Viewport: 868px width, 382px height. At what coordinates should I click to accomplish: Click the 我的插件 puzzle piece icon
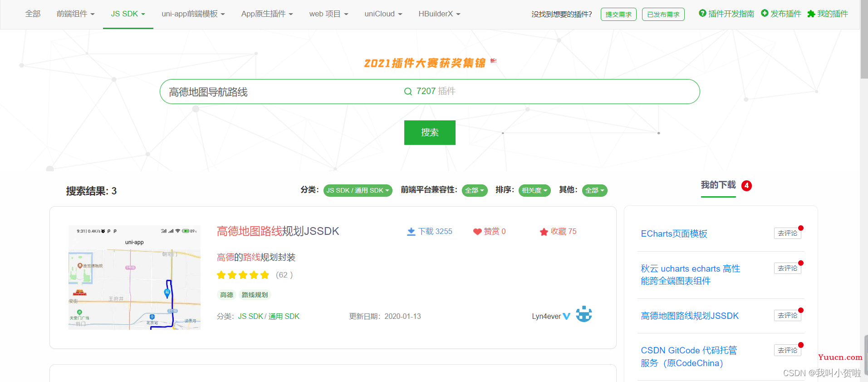[x=811, y=14]
